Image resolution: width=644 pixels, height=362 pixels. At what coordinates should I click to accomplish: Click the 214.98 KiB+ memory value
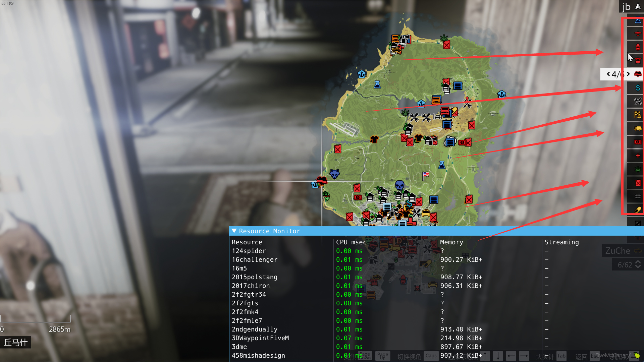point(461,338)
